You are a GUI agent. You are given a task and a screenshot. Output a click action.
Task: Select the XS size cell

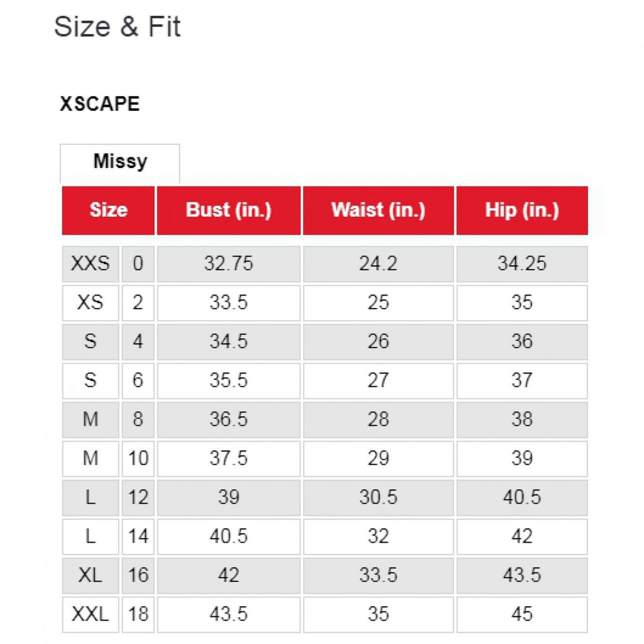tap(91, 303)
